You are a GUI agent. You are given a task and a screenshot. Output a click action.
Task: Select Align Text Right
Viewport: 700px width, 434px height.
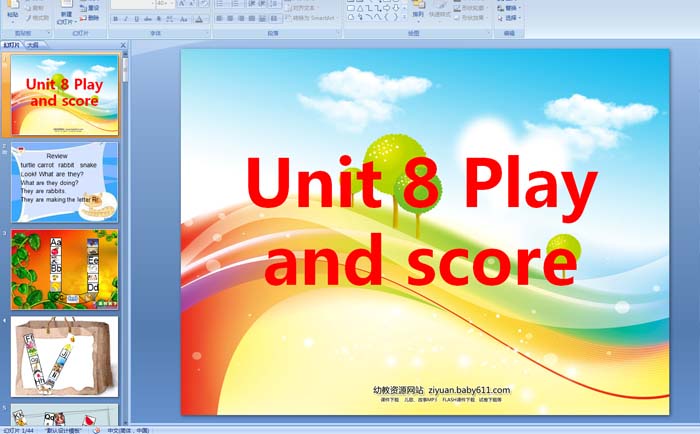(241, 18)
